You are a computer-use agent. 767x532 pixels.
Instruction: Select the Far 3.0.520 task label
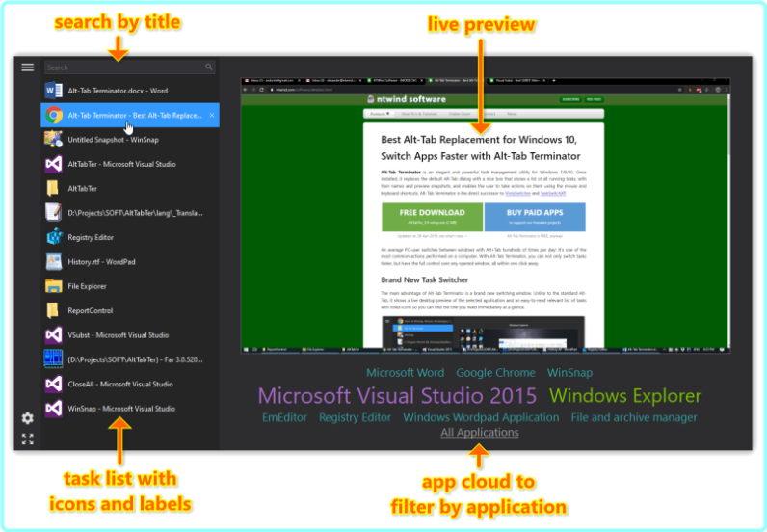[135, 359]
